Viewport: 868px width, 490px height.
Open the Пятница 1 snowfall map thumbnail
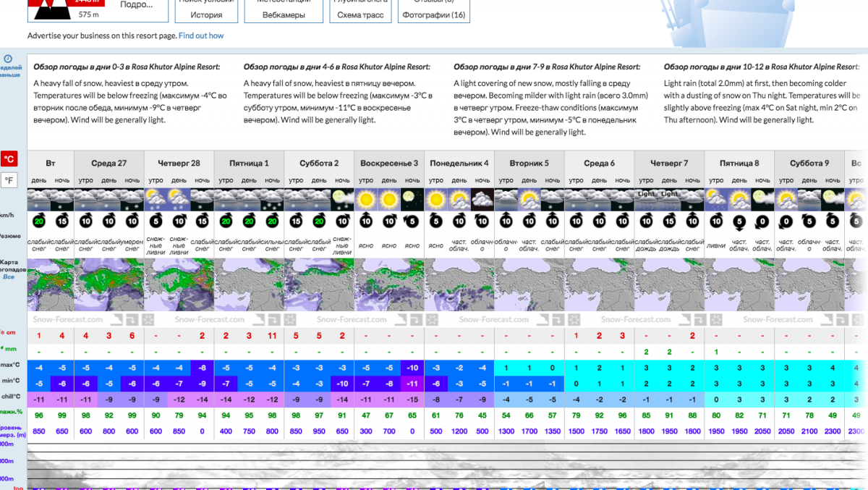pyautogui.click(x=249, y=285)
